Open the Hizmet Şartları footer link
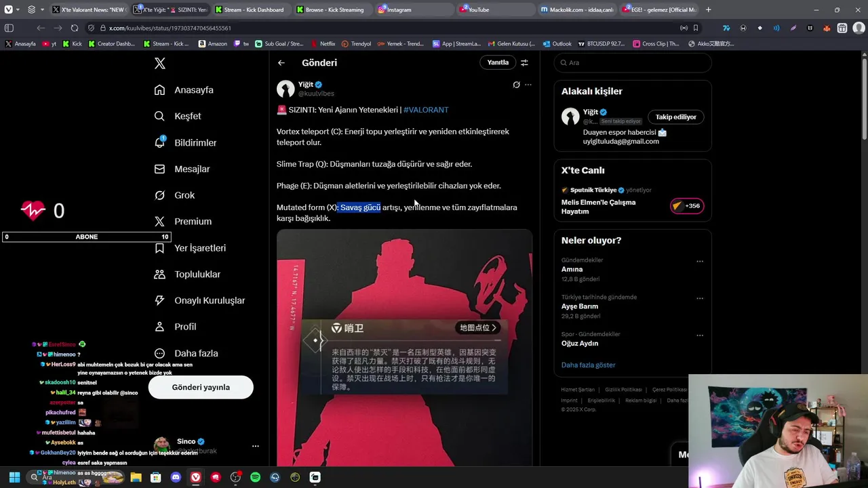 [x=578, y=390]
